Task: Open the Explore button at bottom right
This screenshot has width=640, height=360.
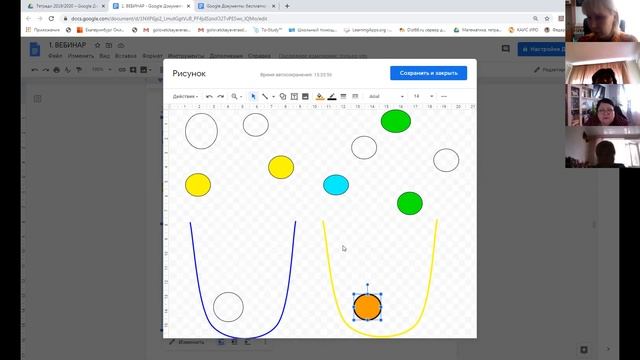Action: [584, 349]
